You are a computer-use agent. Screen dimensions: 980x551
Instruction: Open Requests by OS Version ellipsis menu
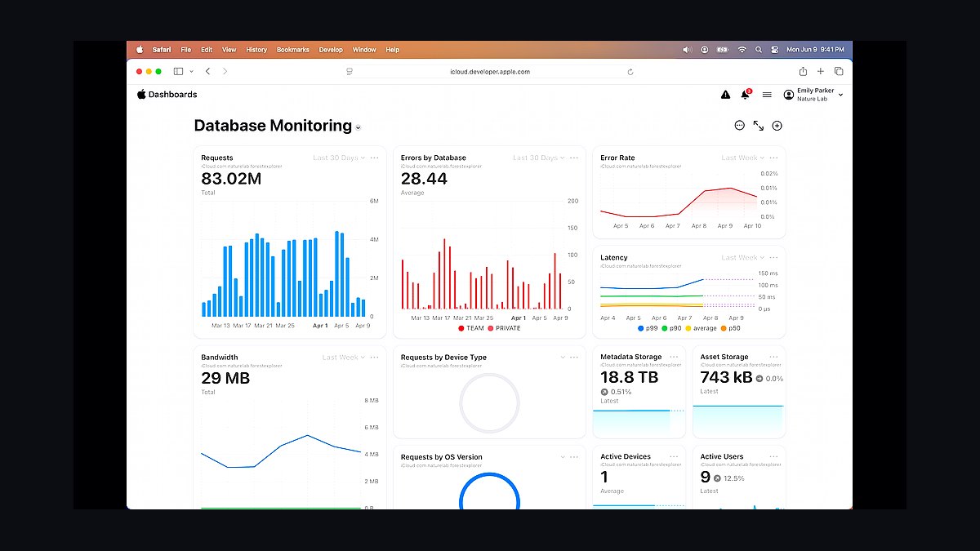coord(574,456)
